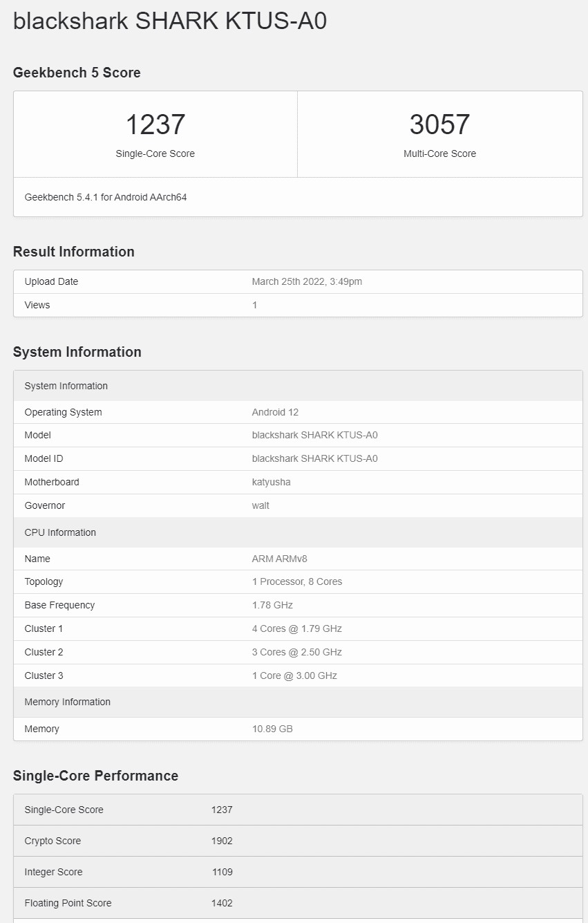Click the "Integer Score" label
588x923 pixels.
[53, 872]
